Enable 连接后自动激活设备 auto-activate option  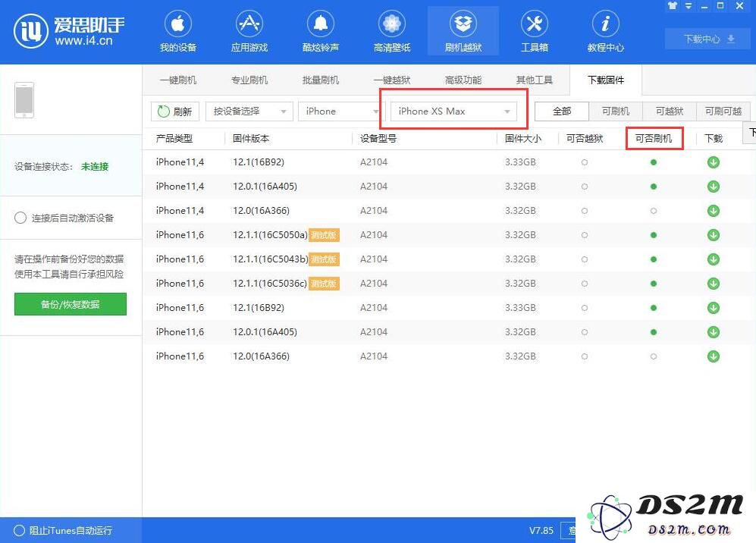[x=20, y=218]
